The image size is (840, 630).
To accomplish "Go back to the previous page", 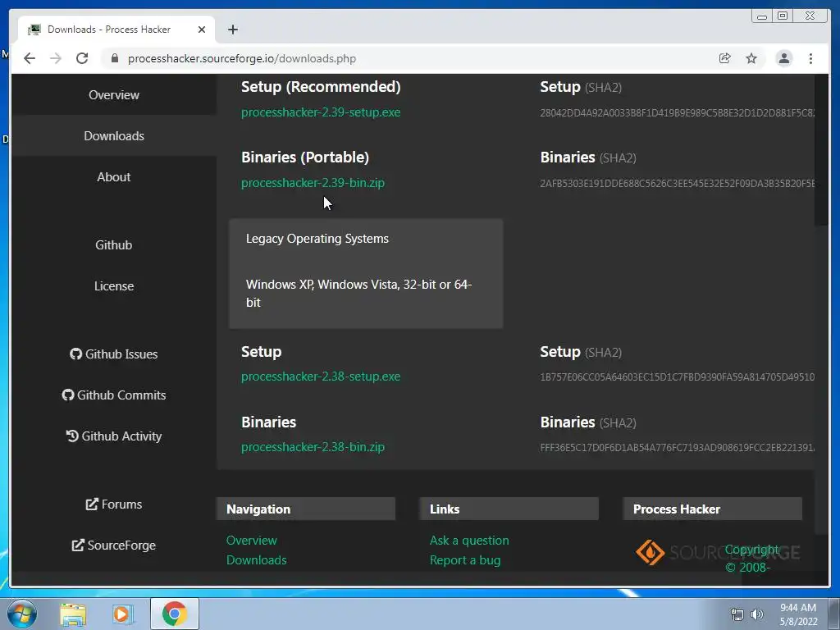I will click(30, 58).
